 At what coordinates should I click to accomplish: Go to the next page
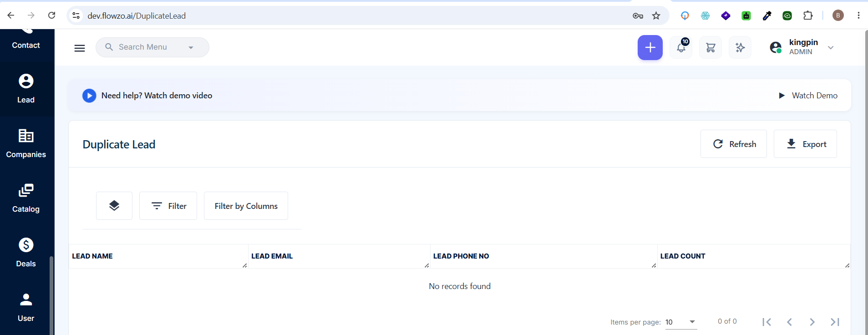tap(812, 322)
